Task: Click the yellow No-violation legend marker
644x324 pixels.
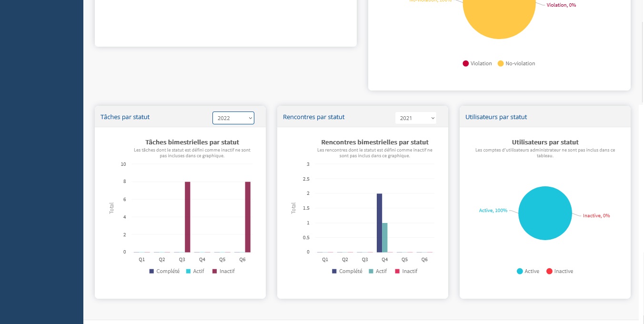Action: 501,63
